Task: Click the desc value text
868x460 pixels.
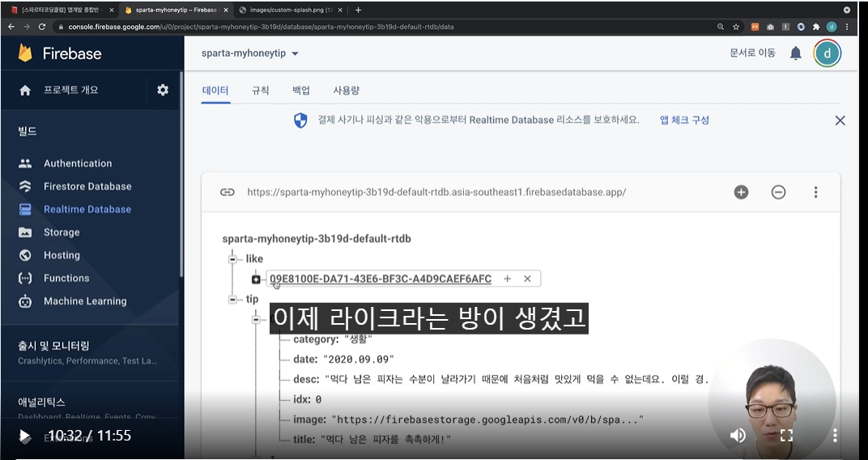Action: pyautogui.click(x=516, y=380)
